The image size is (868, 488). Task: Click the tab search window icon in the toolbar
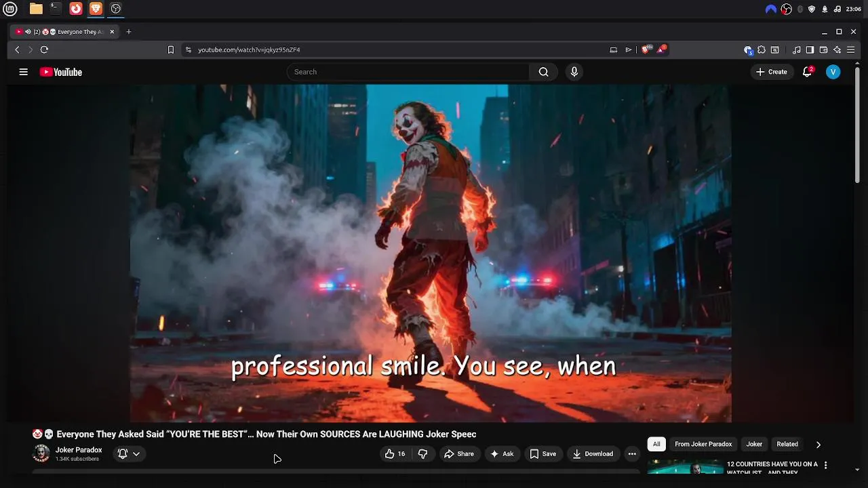(774, 49)
